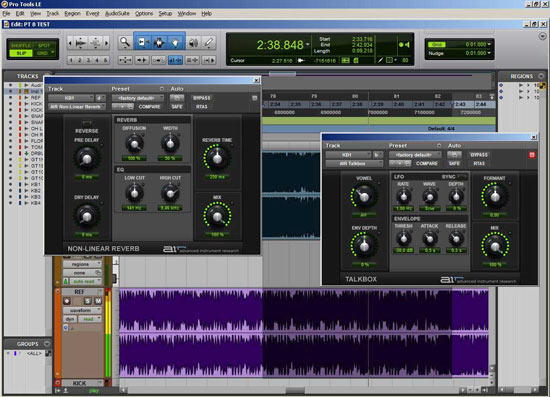Open the Window menu
Screen dimensions: 550x397
pyautogui.click(x=187, y=13)
